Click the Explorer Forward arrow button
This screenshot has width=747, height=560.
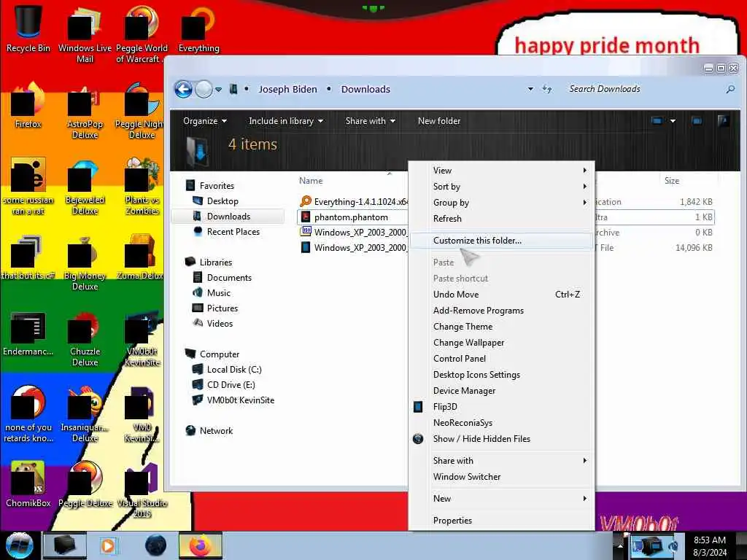(204, 89)
